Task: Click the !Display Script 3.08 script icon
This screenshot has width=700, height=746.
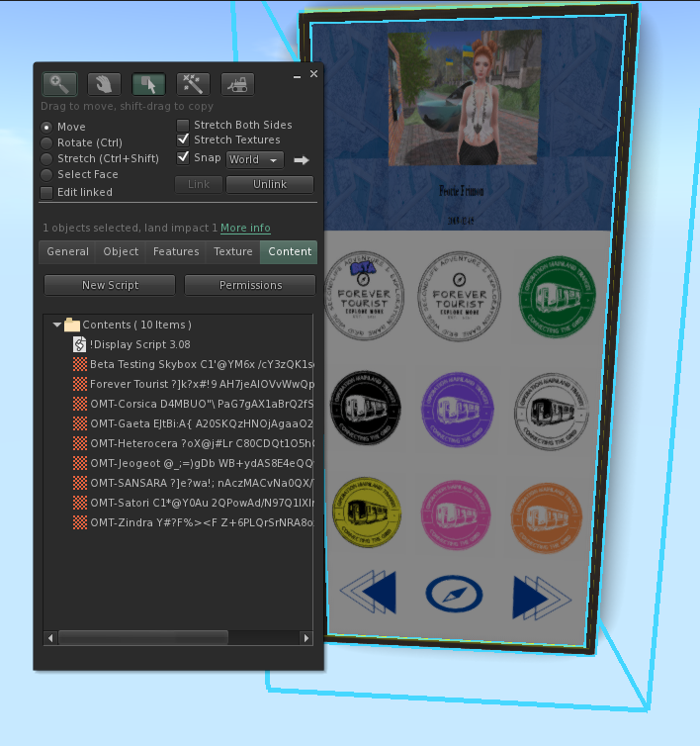Action: coord(79,344)
